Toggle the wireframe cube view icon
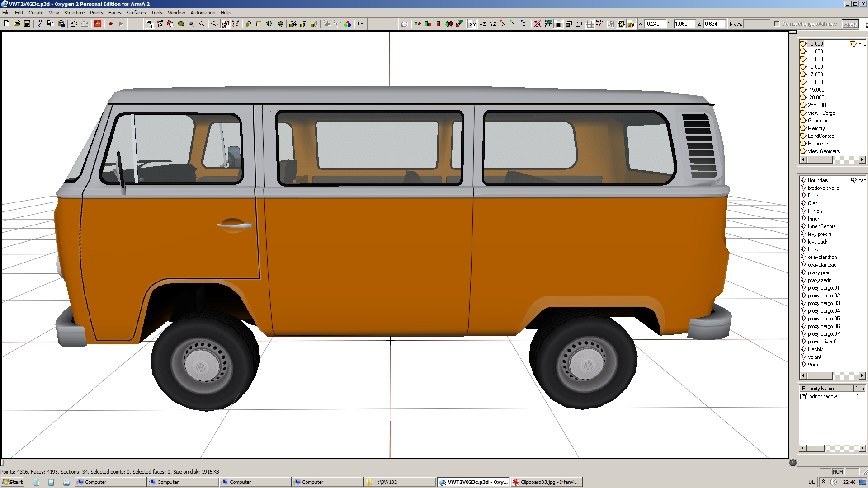868x488 pixels. (579, 24)
